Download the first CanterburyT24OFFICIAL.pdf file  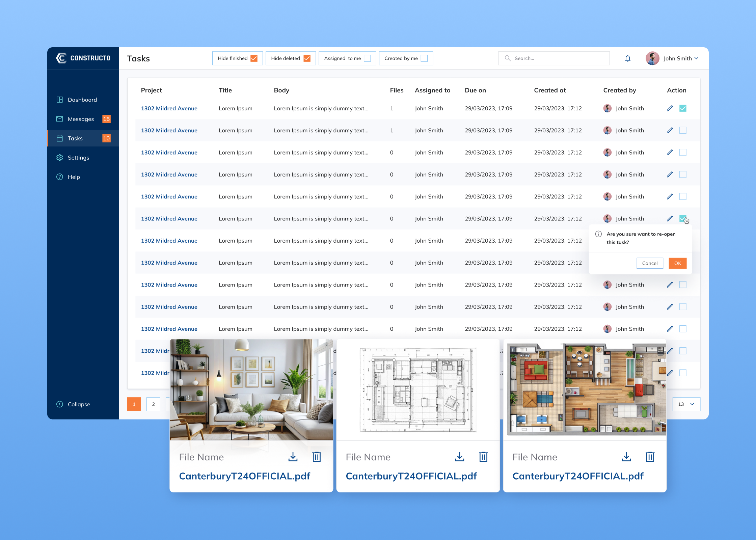293,457
